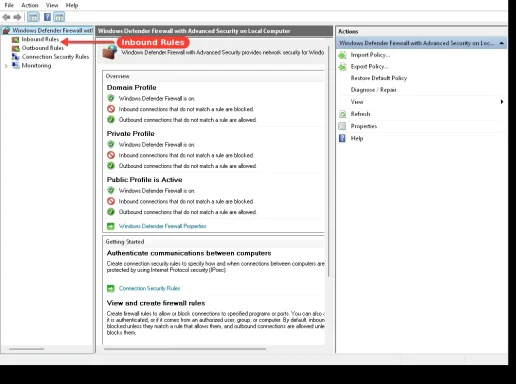Open Outbound Rules in the tree
The image size is (516, 384).
42,48
